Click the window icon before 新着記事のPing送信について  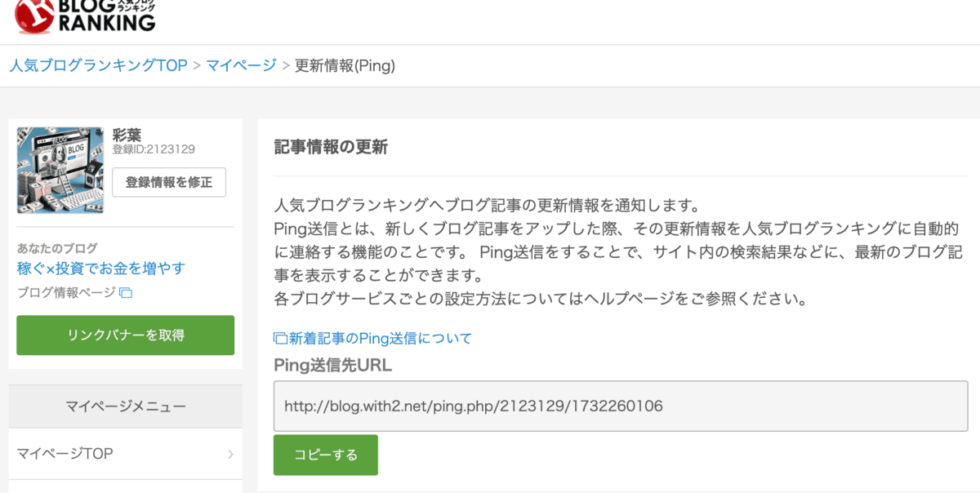(x=280, y=338)
